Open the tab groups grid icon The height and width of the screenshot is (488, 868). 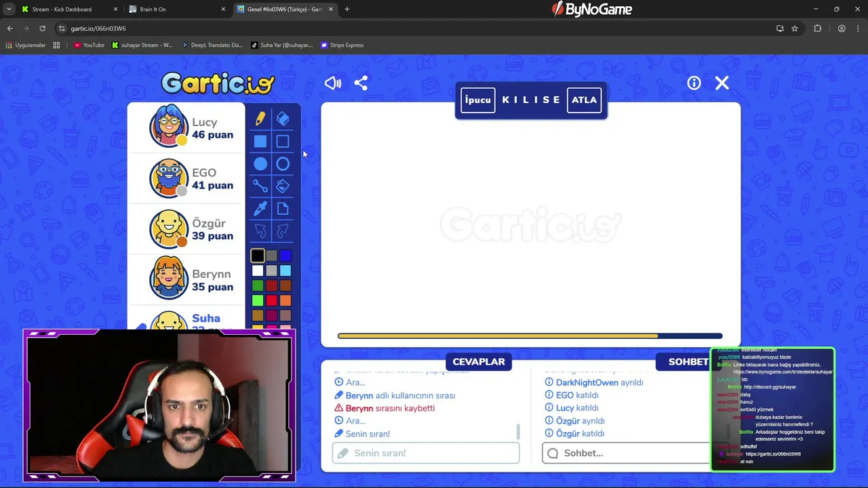point(56,45)
